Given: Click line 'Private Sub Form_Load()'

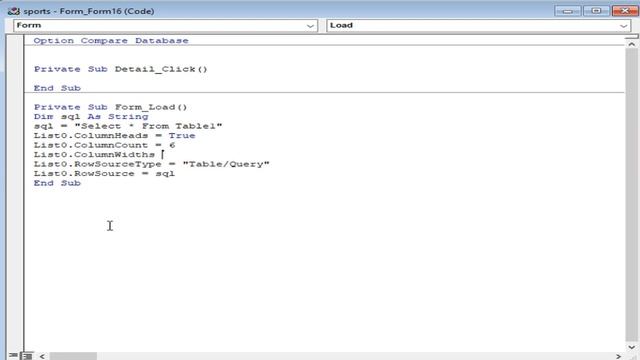Looking at the screenshot, I should coord(110,107).
